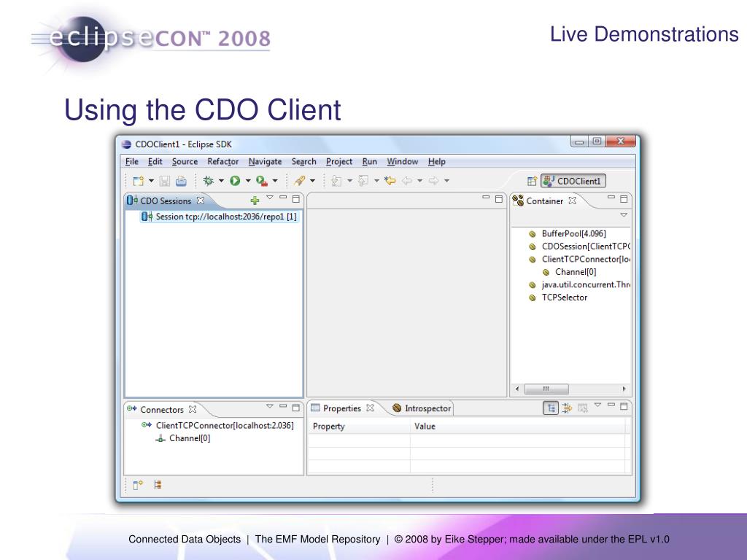Click Container view scrollbar right arrow
Screen dimensions: 747x560
(624, 389)
